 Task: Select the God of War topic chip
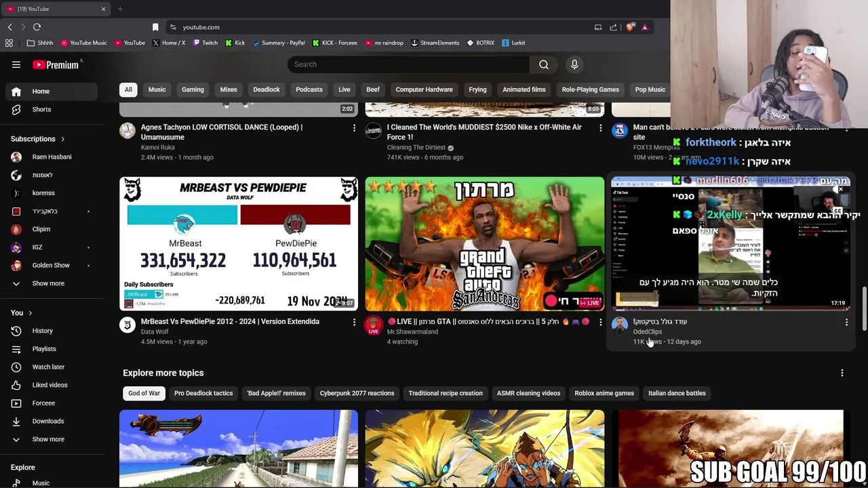pos(144,393)
